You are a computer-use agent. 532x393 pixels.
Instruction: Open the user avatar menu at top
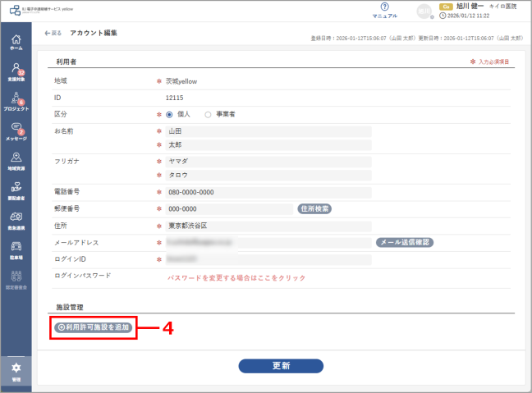pos(424,11)
